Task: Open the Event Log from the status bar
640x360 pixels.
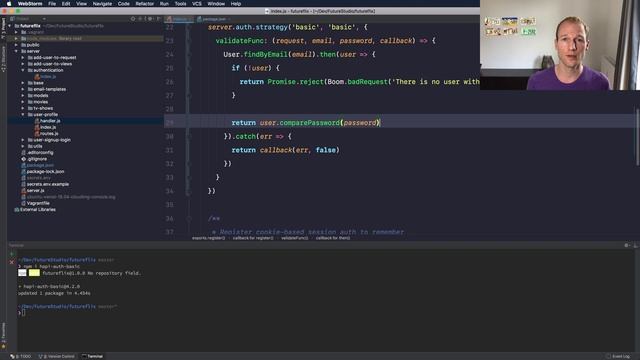Action: [x=618, y=356]
